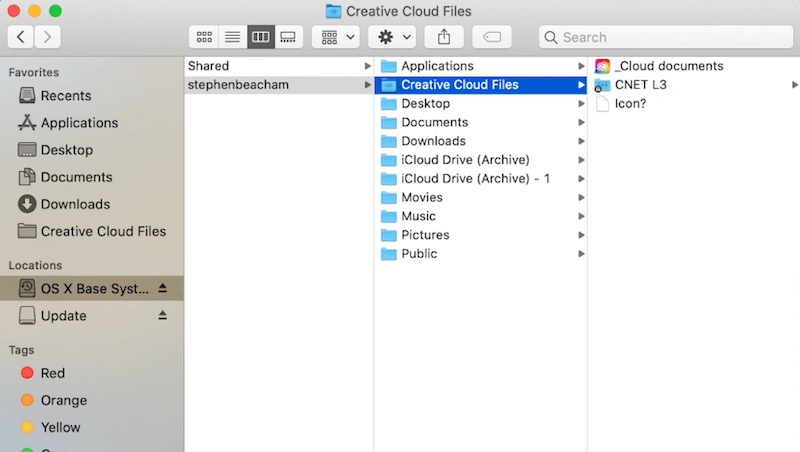
Task: Select column view mode
Action: coord(261,37)
